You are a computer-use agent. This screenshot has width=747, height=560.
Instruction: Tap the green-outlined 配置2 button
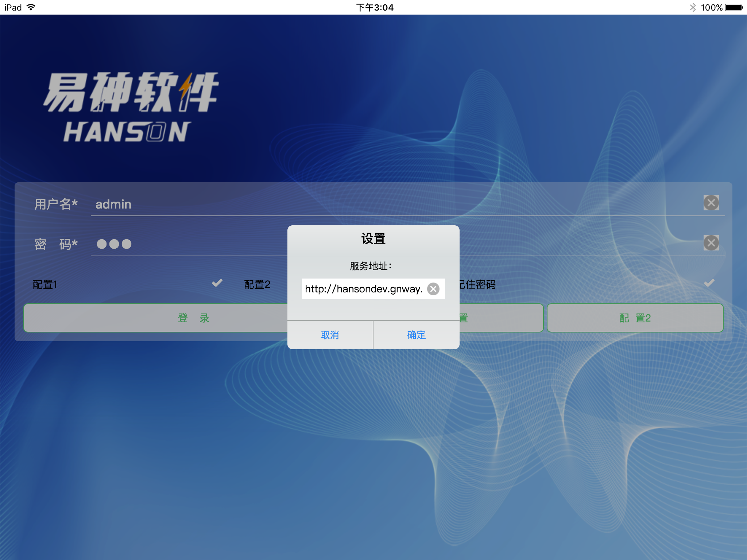click(635, 318)
